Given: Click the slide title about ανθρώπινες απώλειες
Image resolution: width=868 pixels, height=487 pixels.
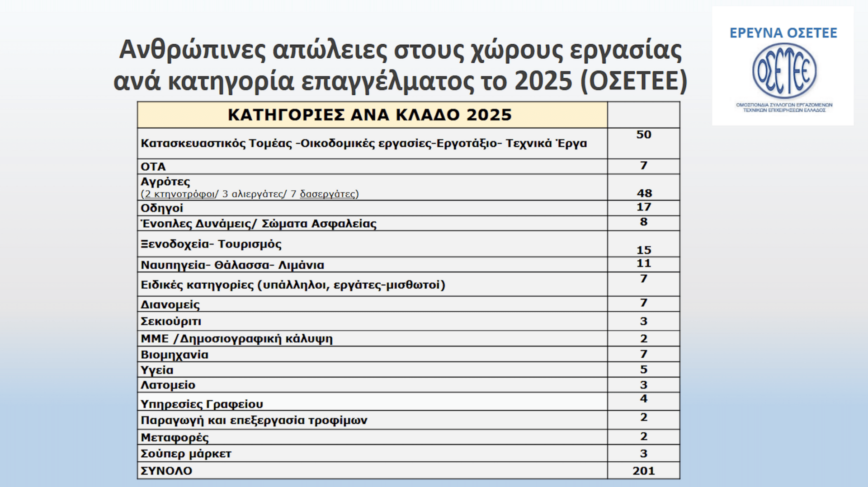Looking at the screenshot, I should click(400, 66).
